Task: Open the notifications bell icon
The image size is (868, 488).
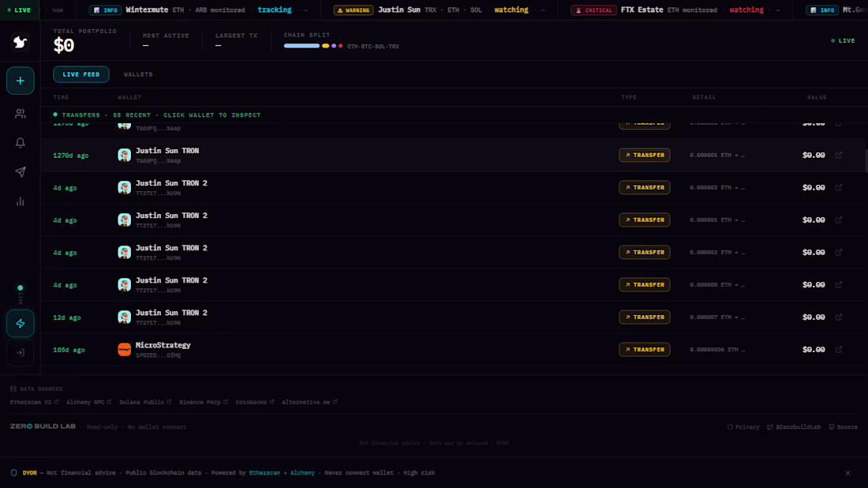Action: pos(20,143)
